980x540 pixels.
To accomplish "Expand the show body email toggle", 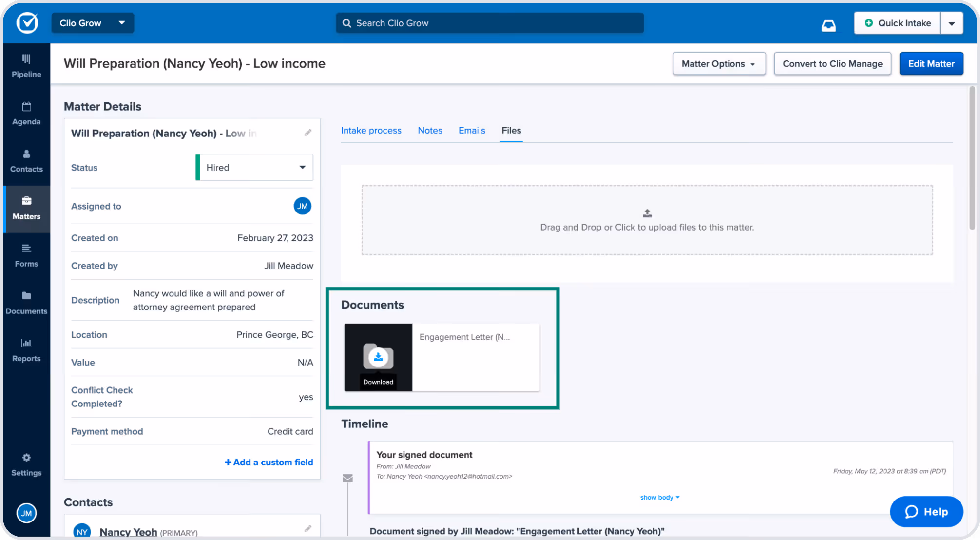I will (659, 497).
